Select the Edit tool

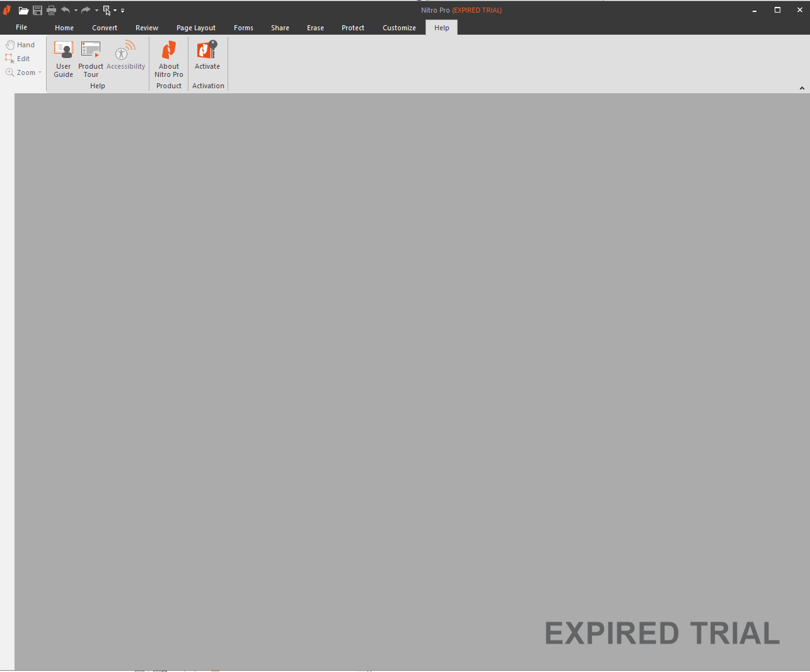coord(18,59)
